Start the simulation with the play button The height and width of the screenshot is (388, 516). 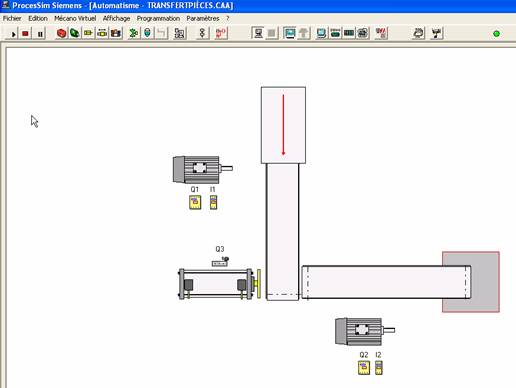tap(13, 34)
